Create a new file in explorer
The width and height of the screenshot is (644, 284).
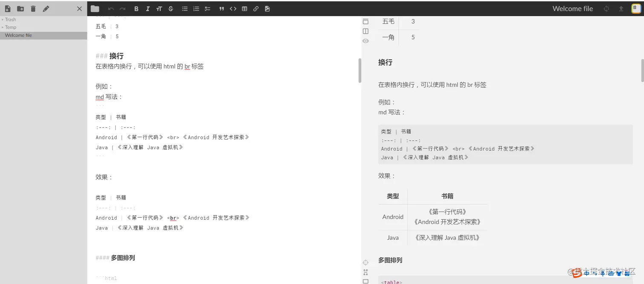[7, 9]
